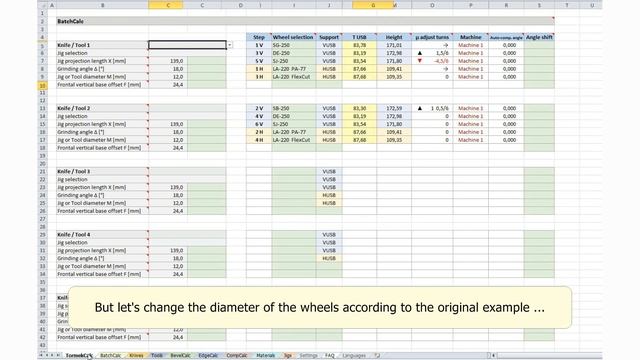Select row 10 header
This screenshot has height=360, width=640.
point(42,85)
